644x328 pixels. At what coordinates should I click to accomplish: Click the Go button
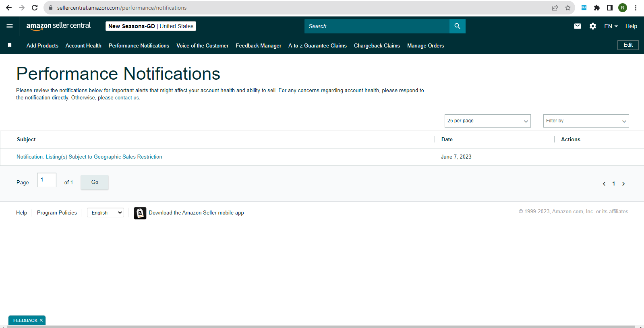[95, 182]
